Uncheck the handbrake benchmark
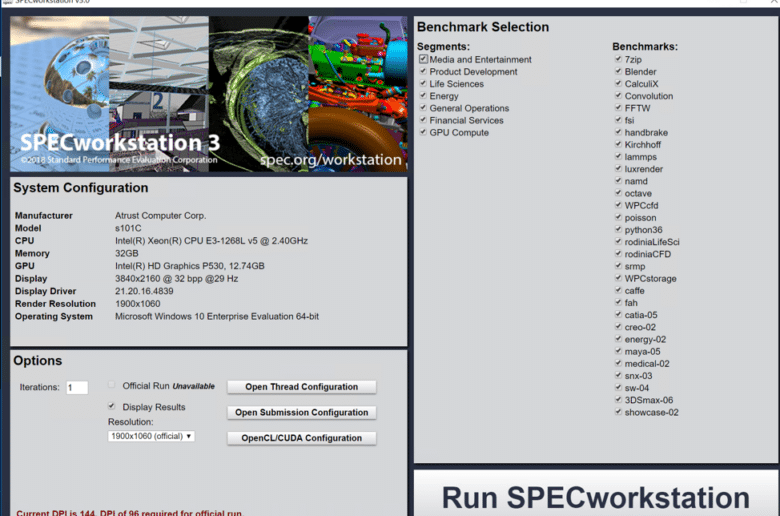The image size is (780, 516). [618, 132]
